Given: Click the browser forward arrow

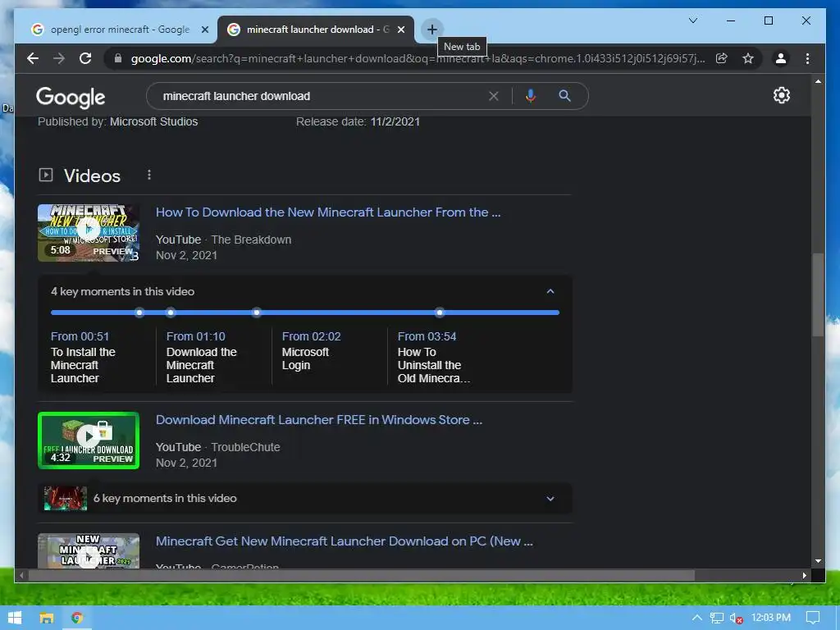Looking at the screenshot, I should (59, 58).
